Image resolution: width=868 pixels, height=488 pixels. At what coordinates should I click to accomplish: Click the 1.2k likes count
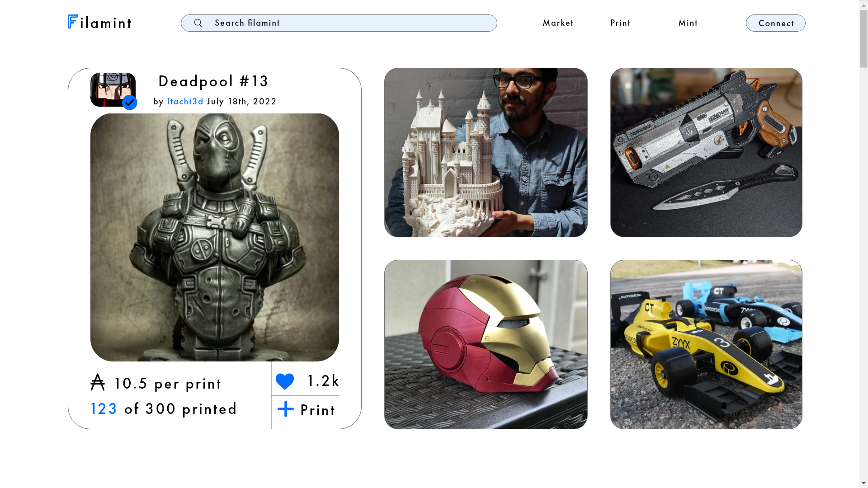pyautogui.click(x=323, y=381)
